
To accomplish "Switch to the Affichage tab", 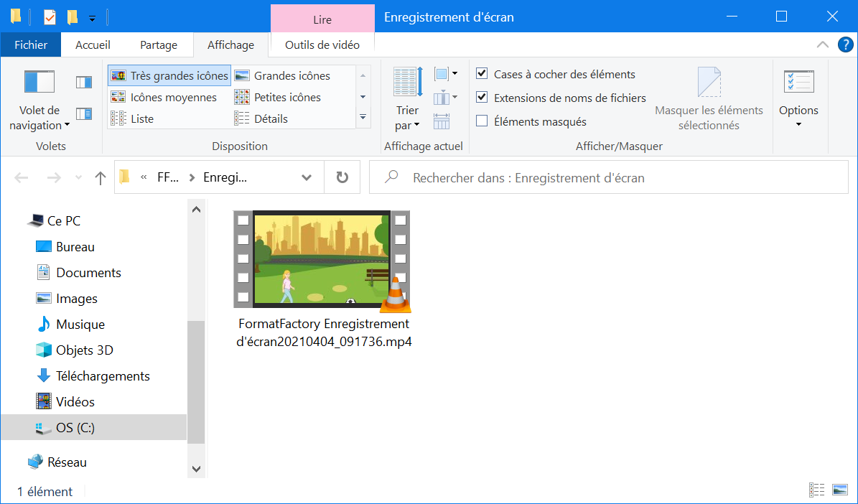I will 230,45.
